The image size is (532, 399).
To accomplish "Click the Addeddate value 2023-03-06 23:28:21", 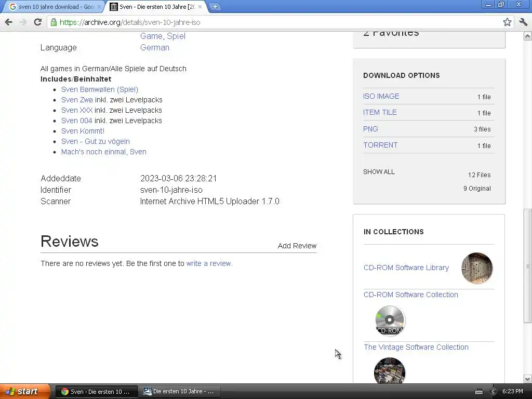I will pyautogui.click(x=179, y=179).
